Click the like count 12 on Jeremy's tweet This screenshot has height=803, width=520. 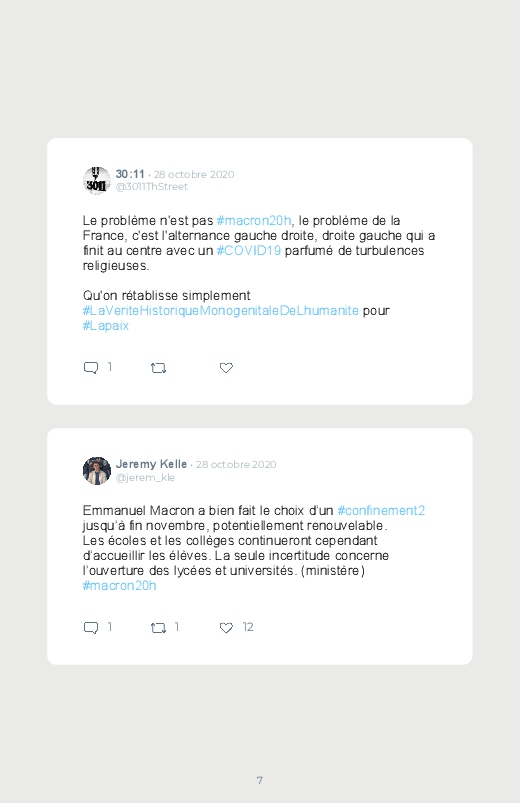pyautogui.click(x=248, y=627)
